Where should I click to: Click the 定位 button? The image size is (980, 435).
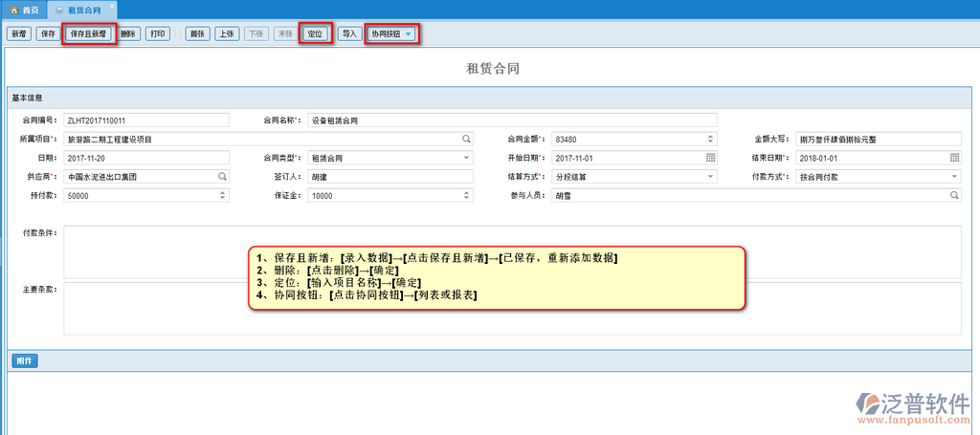click(x=315, y=33)
